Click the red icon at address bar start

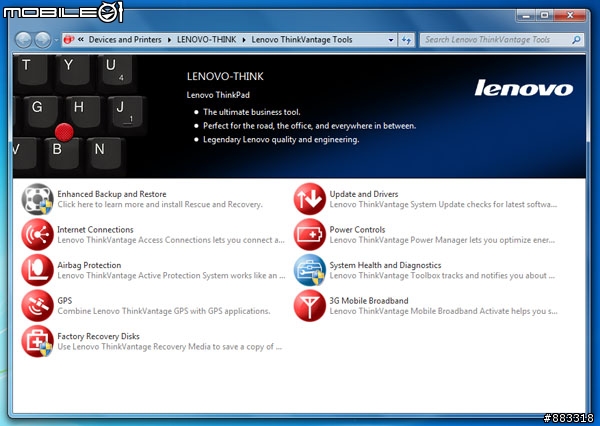69,39
